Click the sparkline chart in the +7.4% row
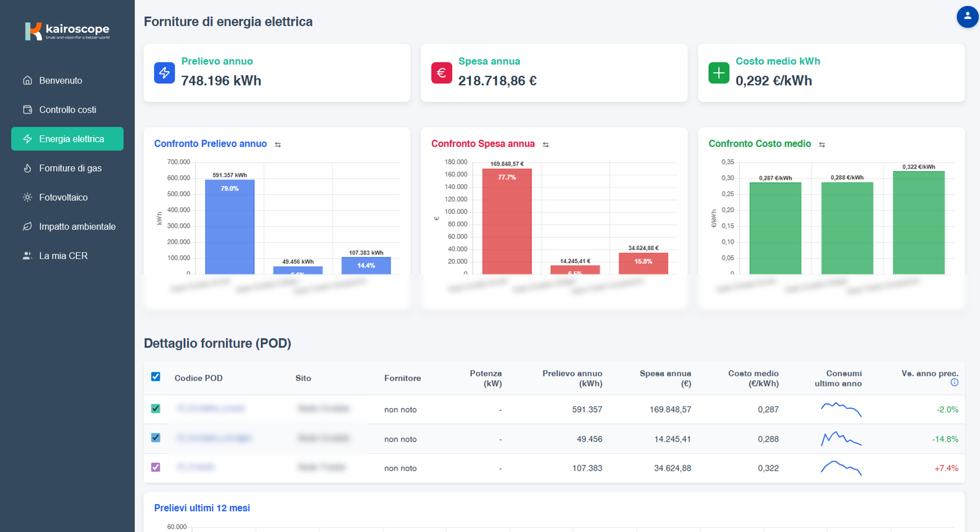 point(841,468)
